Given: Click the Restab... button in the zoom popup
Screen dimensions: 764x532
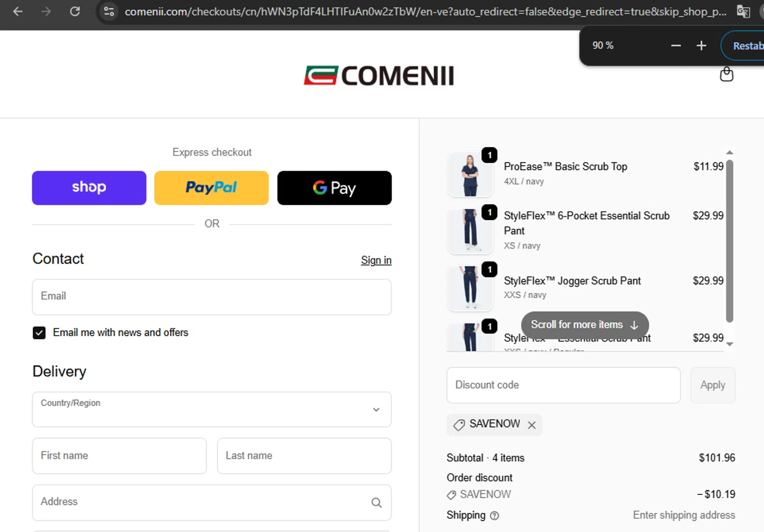Looking at the screenshot, I should click(x=744, y=46).
